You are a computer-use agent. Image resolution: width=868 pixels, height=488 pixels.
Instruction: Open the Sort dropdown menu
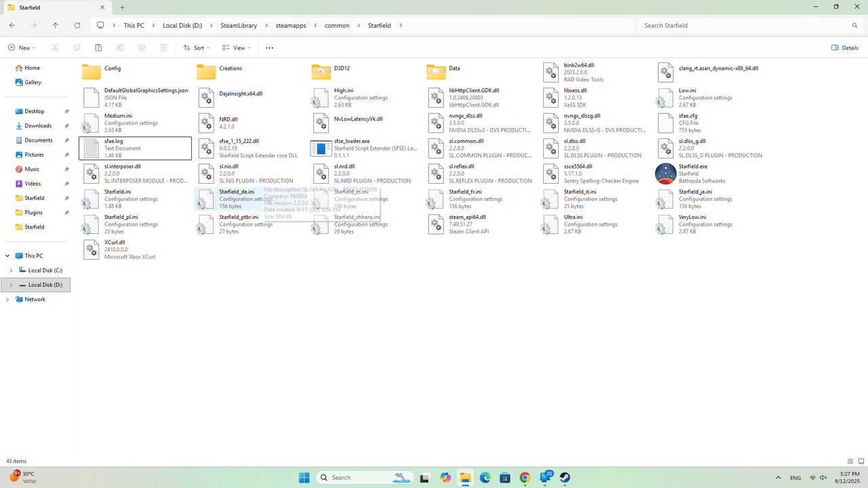point(197,47)
